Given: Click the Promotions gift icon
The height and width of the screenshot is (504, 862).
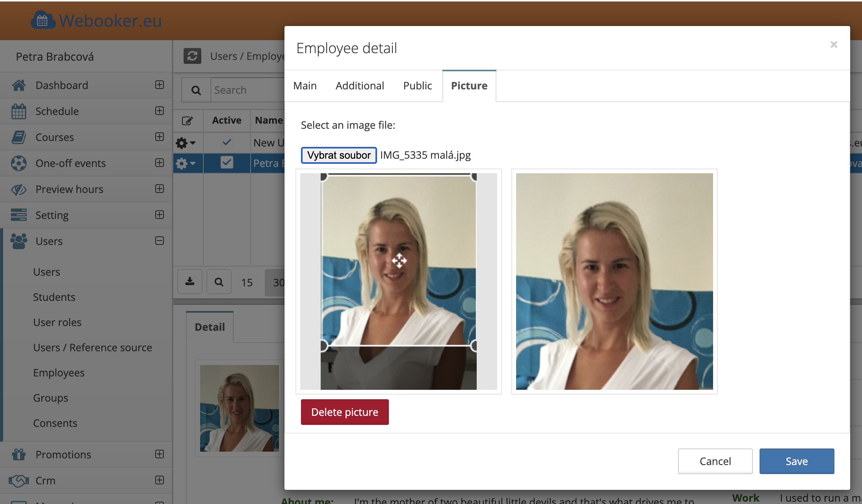Looking at the screenshot, I should pos(19,454).
